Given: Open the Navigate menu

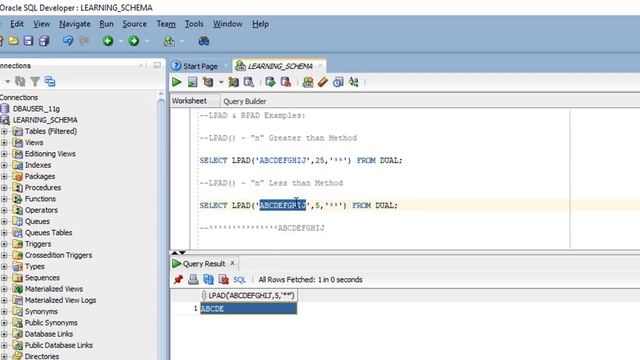Looking at the screenshot, I should pyautogui.click(x=75, y=24).
